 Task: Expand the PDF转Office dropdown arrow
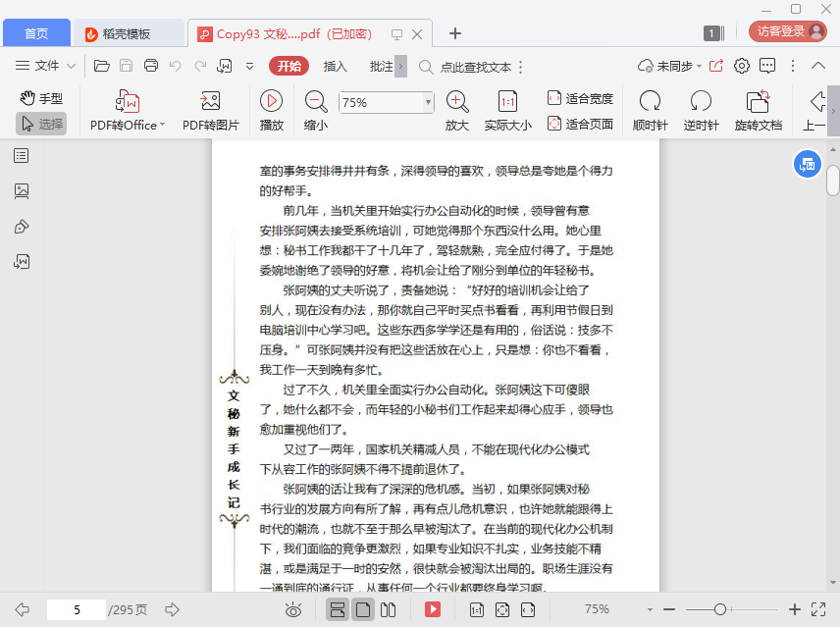pyautogui.click(x=162, y=125)
